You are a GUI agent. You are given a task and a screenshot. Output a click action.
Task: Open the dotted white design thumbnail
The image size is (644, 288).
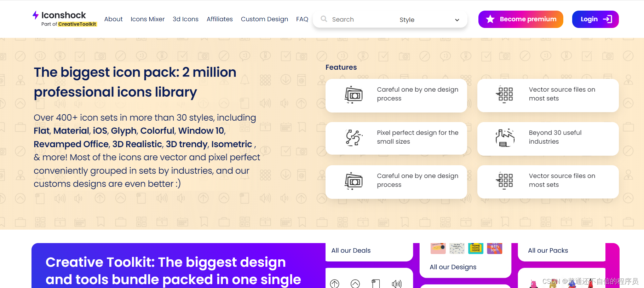[457, 248]
